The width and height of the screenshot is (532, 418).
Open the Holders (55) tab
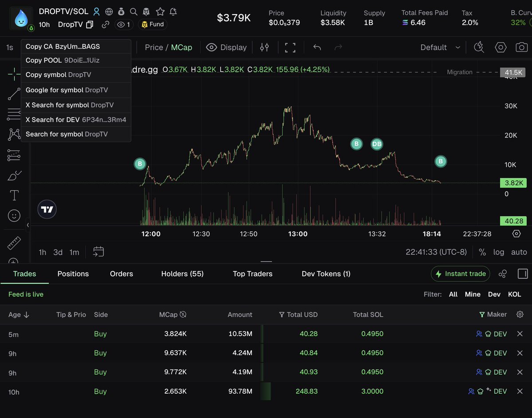(183, 274)
